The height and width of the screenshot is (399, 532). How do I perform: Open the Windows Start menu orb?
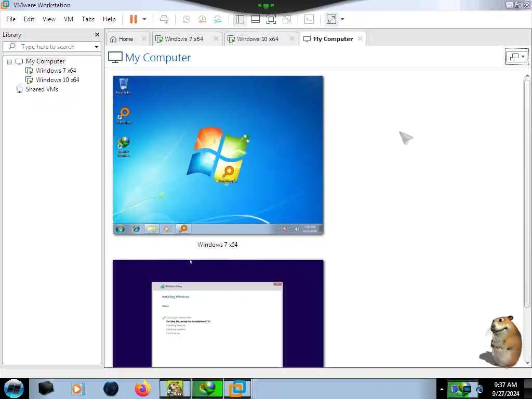point(14,389)
